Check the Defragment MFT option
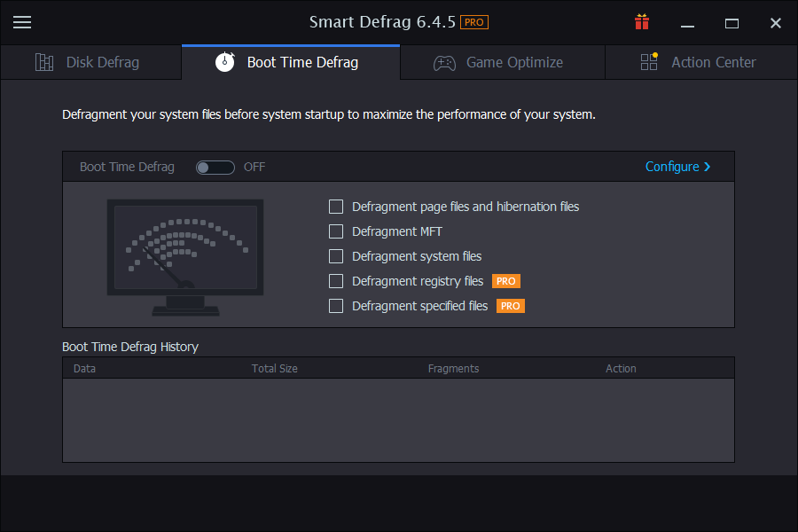 (x=336, y=231)
